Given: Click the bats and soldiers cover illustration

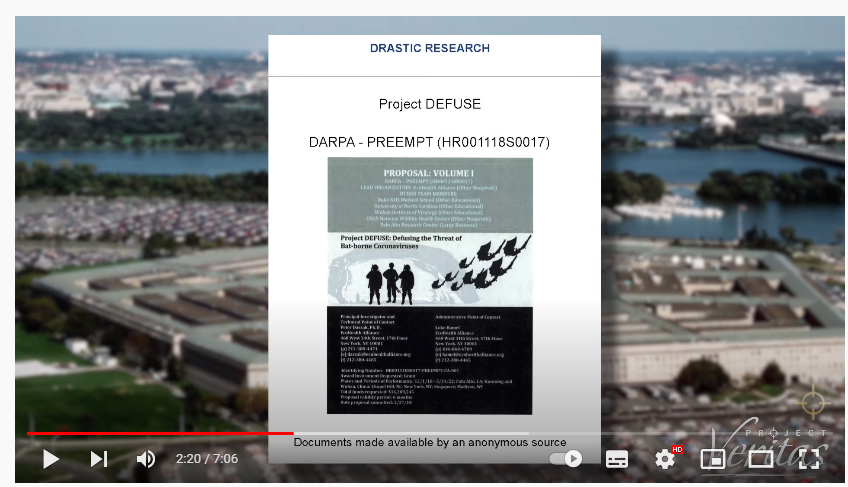Looking at the screenshot, I should 430,269.
